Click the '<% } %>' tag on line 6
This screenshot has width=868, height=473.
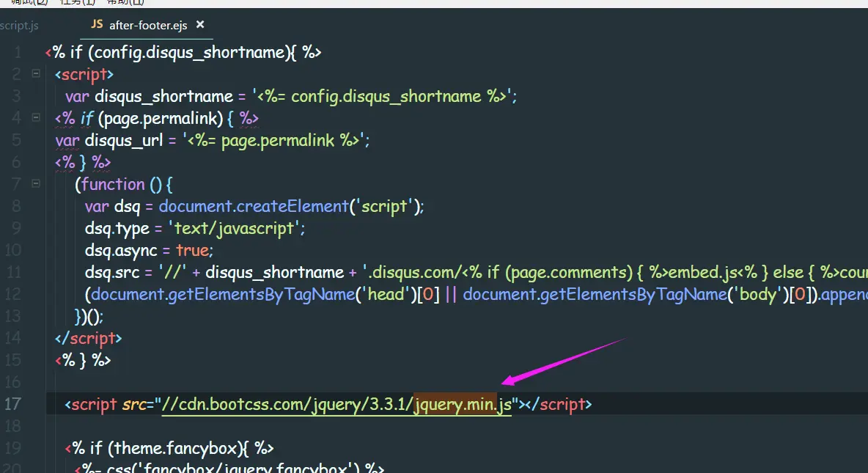tap(83, 162)
